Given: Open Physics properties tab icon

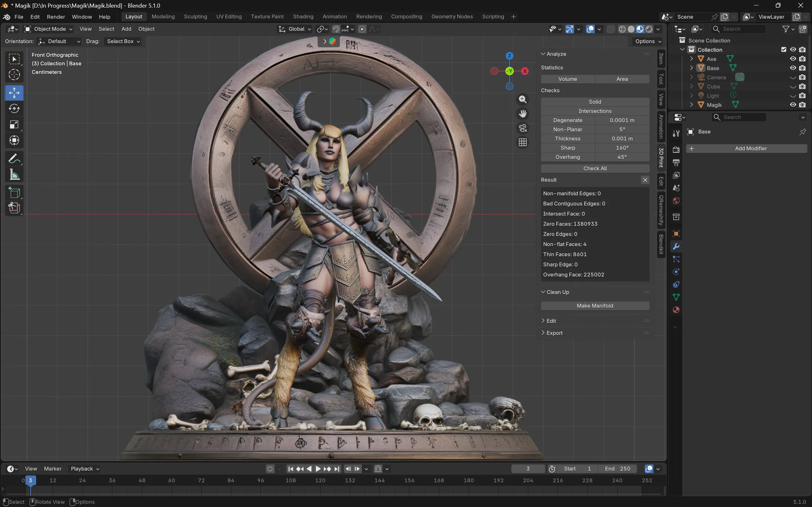Looking at the screenshot, I should pyautogui.click(x=676, y=272).
